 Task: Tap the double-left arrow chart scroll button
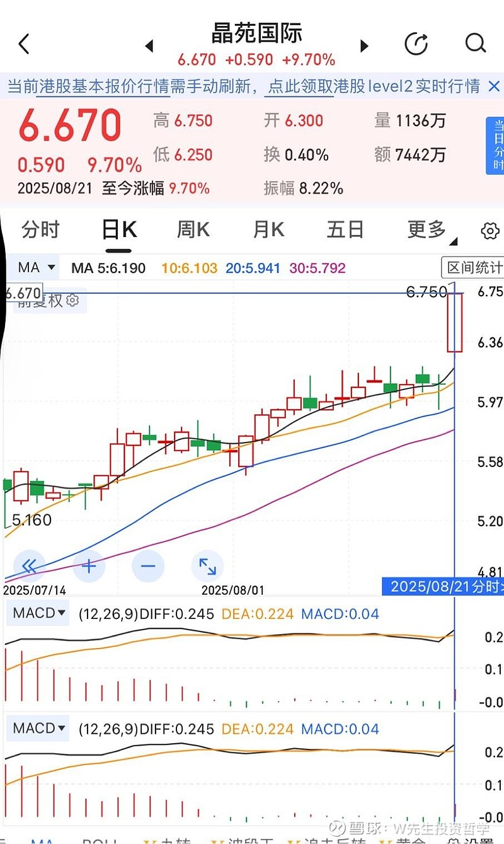29,566
